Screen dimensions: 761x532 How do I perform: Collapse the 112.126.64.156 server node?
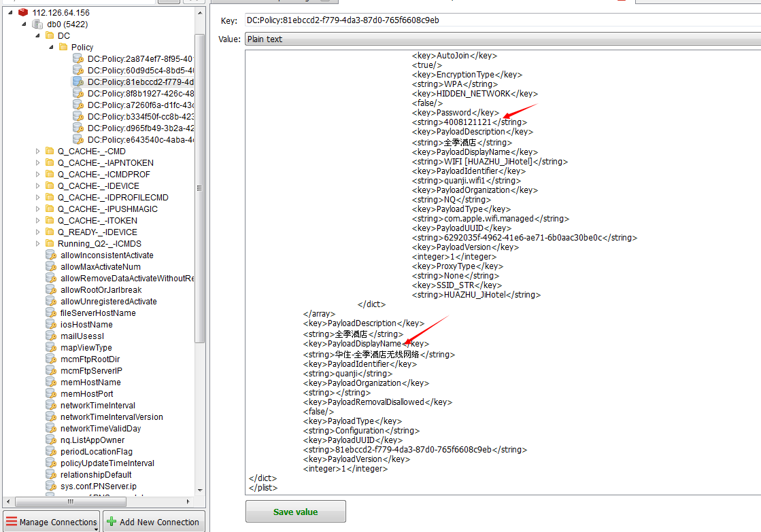(10, 12)
